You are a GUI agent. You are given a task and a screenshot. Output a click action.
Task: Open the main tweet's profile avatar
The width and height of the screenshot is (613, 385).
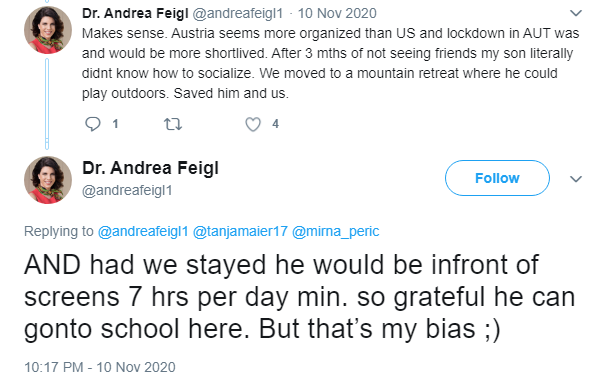[48, 180]
